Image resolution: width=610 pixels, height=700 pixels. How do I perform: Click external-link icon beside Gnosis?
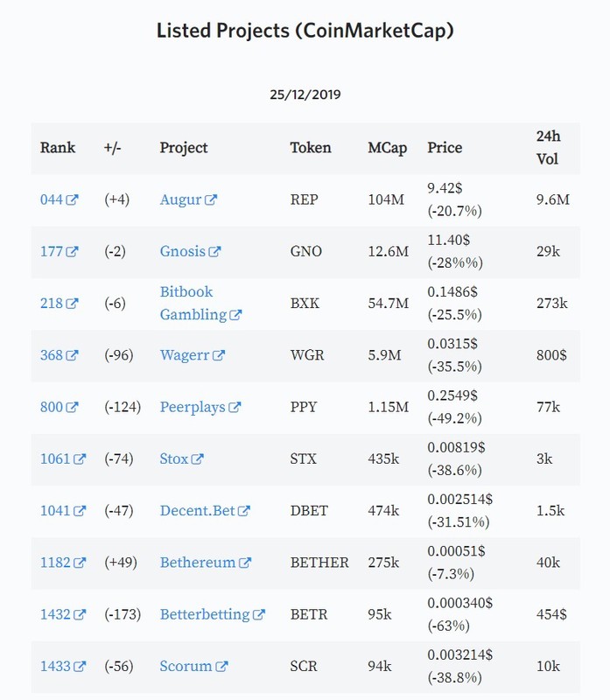214,251
